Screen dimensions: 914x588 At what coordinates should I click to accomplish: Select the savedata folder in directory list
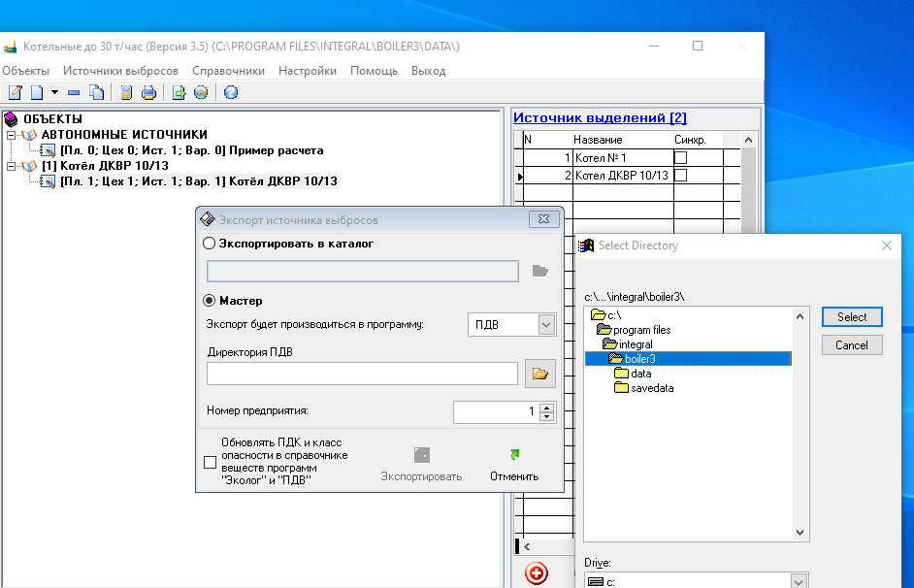[x=651, y=388]
